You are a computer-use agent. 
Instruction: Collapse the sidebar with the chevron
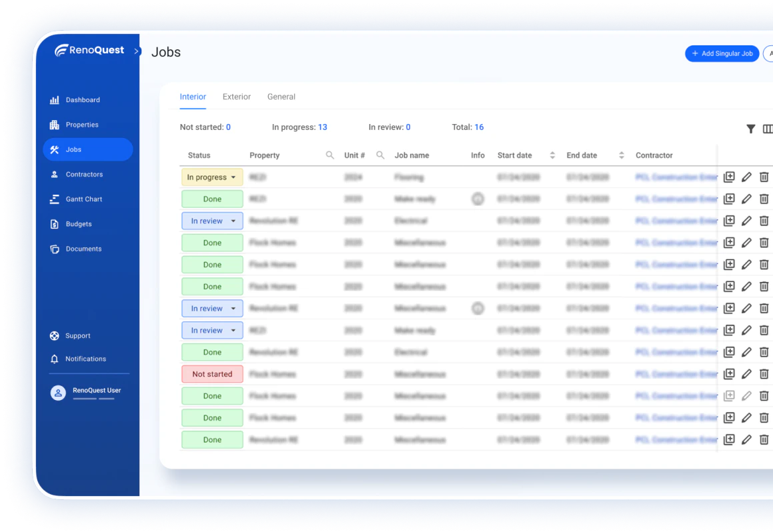[137, 51]
